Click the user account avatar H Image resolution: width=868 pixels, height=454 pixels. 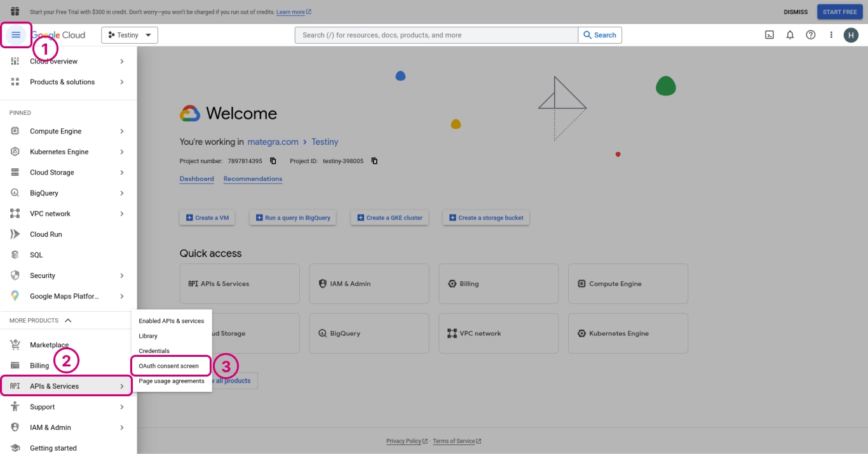pyautogui.click(x=851, y=35)
